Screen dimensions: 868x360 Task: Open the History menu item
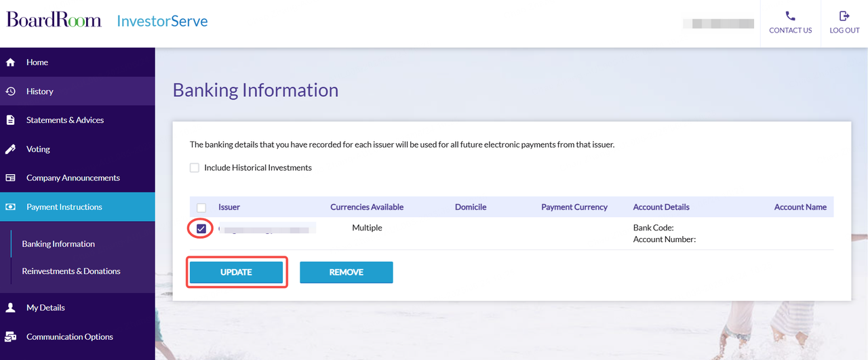(77, 91)
